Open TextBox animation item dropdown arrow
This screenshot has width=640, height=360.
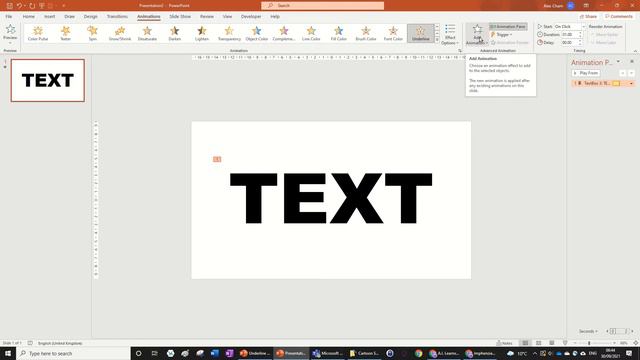click(x=631, y=83)
